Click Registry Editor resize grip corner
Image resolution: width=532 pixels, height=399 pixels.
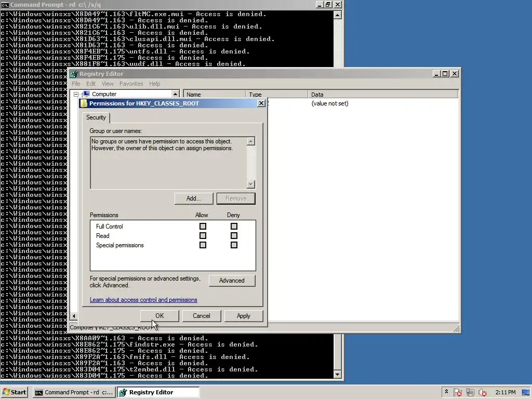click(x=456, y=328)
